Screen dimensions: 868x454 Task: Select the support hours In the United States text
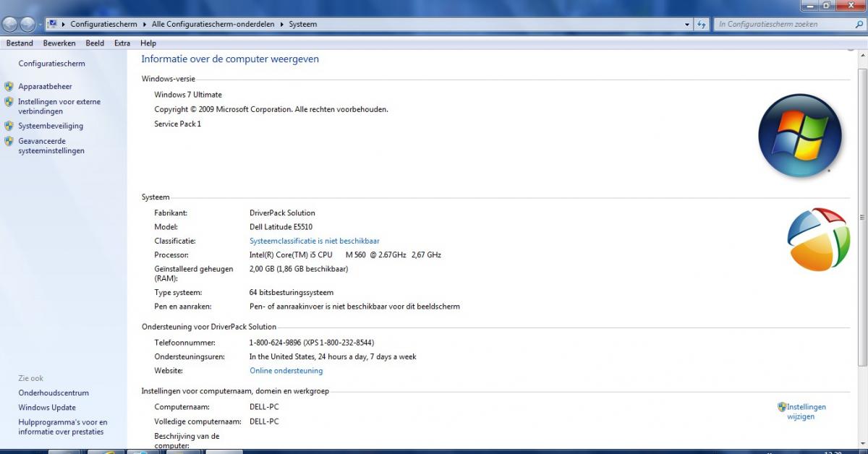333,356
